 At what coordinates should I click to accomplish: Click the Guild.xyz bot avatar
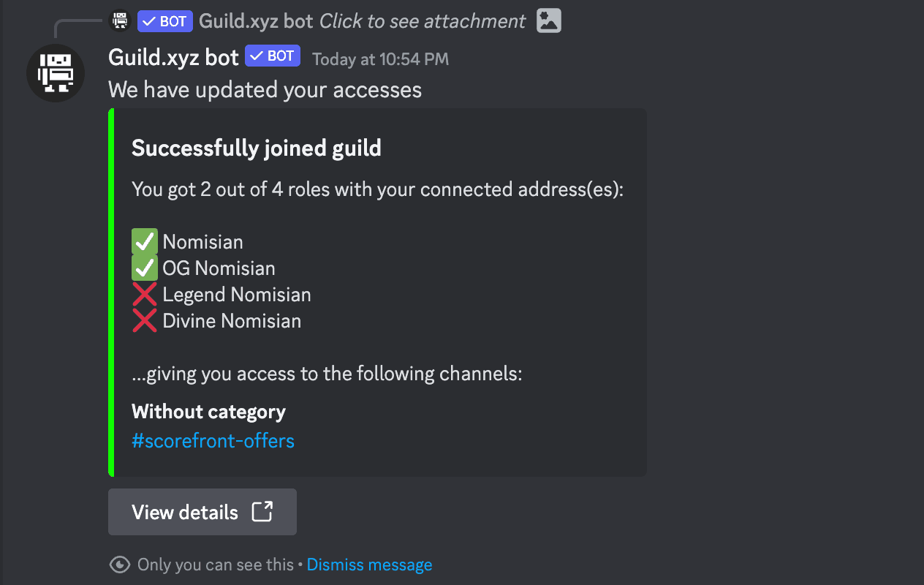coord(56,73)
